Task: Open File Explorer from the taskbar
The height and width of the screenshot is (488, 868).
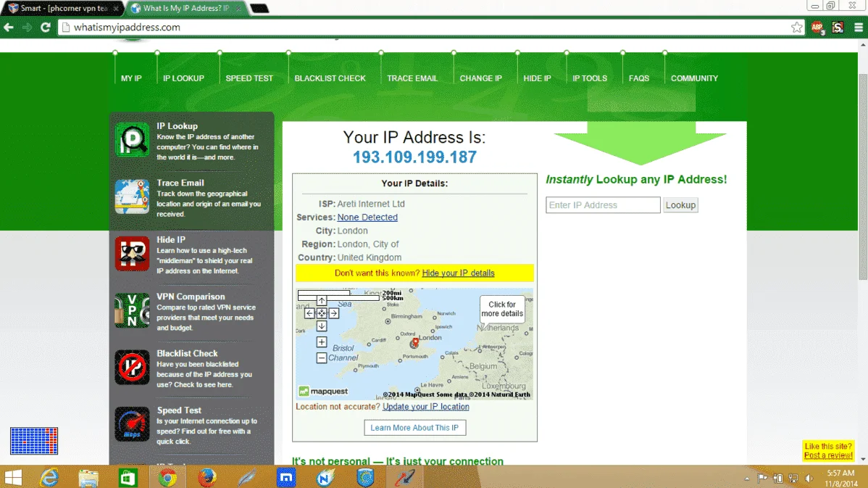Action: click(x=88, y=477)
